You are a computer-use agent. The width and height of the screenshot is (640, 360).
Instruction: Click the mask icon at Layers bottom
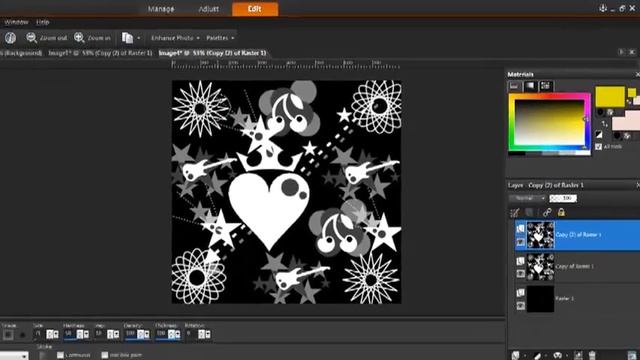pos(557,356)
